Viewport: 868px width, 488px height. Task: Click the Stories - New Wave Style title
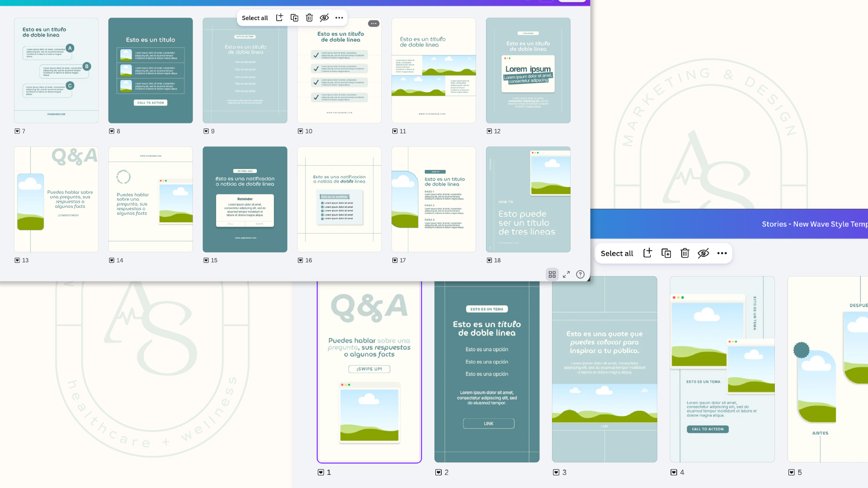tap(814, 224)
